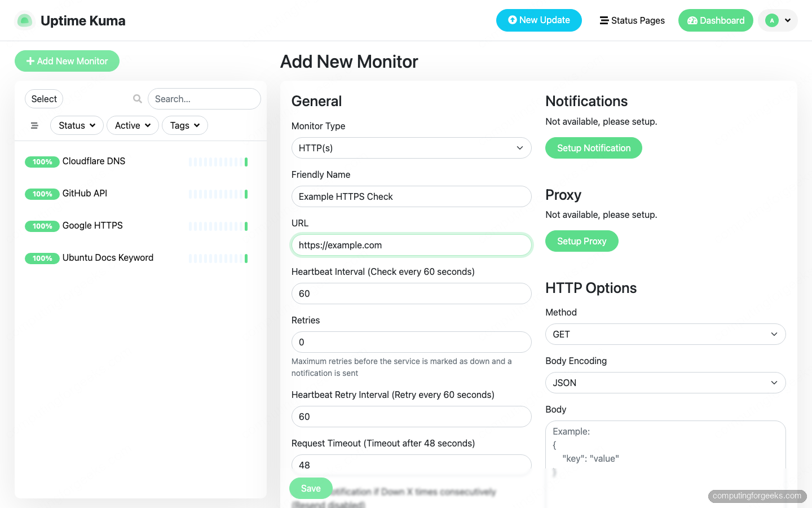Click the Ubuntu Docs Keyword uptime badge

coord(42,259)
